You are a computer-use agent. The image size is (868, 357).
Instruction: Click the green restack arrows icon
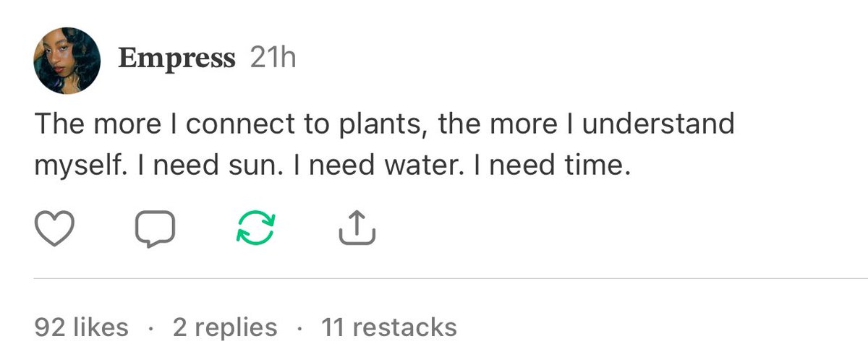(x=257, y=230)
